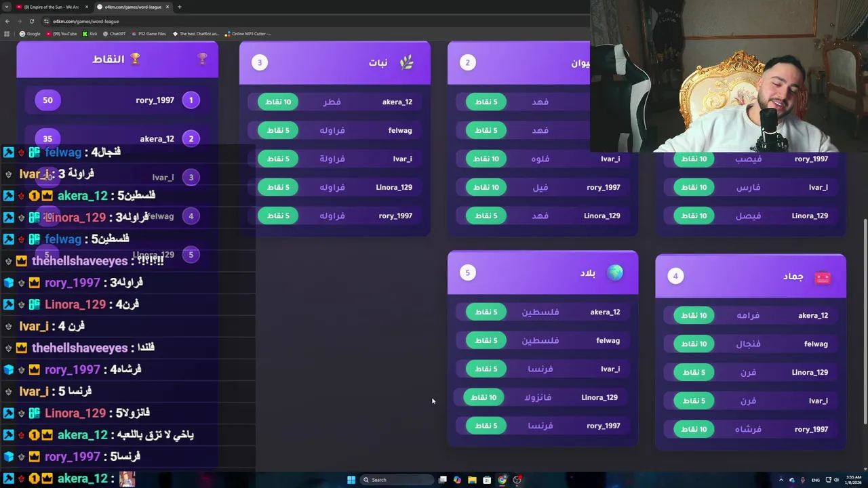Close the e4km.com word-league tab
Image resolution: width=868 pixels, height=488 pixels.
click(x=167, y=7)
